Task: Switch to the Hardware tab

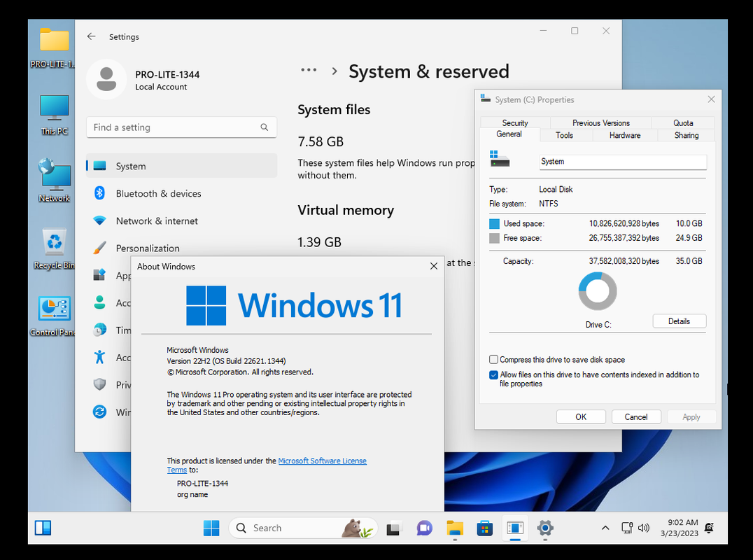Action: click(625, 135)
